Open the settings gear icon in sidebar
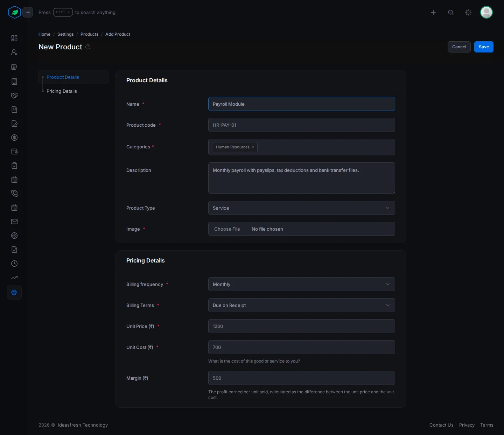The height and width of the screenshot is (435, 504). tap(14, 292)
